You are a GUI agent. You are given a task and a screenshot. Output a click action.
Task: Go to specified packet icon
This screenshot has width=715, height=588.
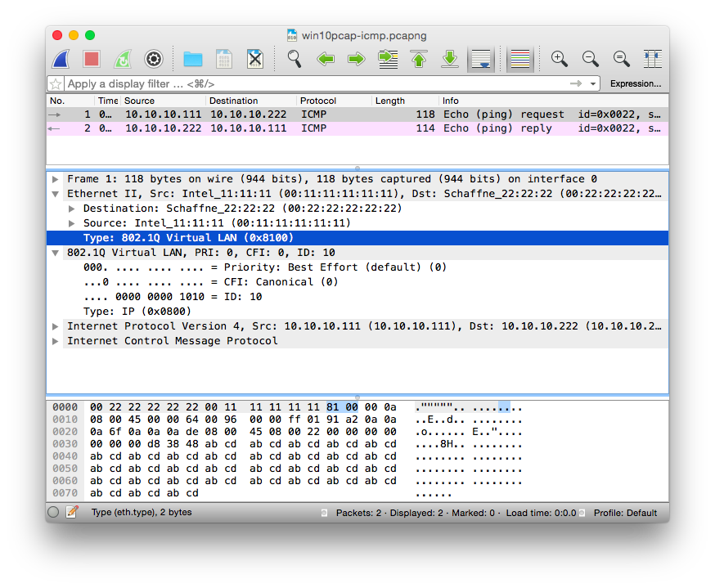point(388,59)
